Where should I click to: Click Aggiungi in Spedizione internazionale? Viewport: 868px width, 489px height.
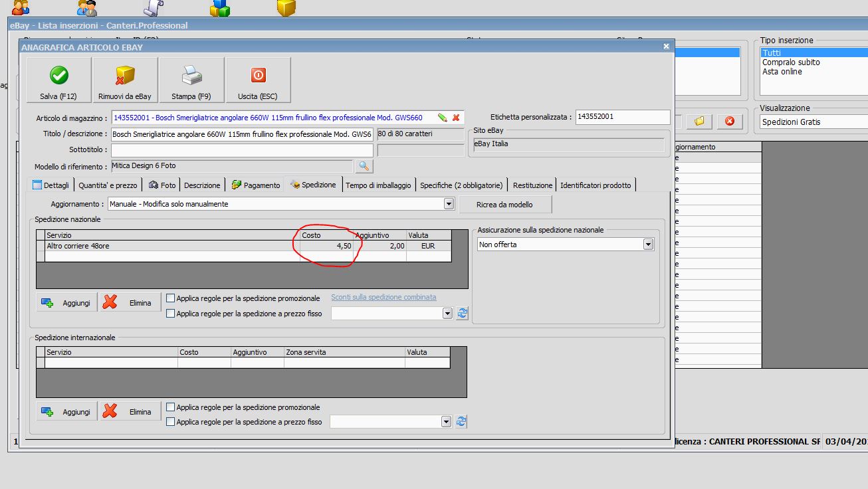pyautogui.click(x=67, y=411)
